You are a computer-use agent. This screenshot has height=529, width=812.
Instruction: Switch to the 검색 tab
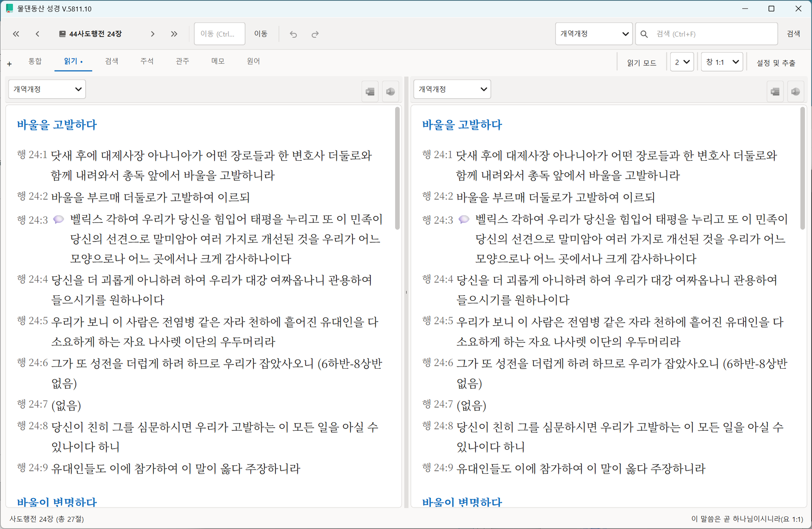coord(111,61)
